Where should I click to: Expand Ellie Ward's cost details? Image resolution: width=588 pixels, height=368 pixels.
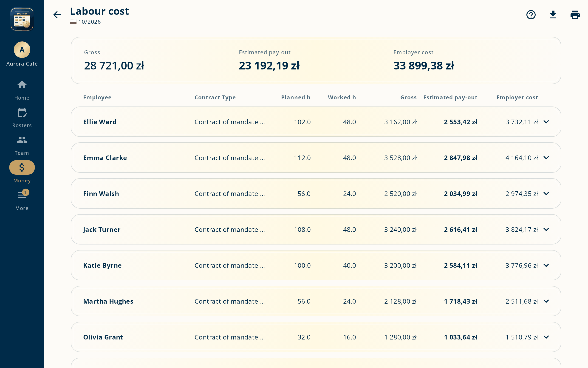[546, 122]
